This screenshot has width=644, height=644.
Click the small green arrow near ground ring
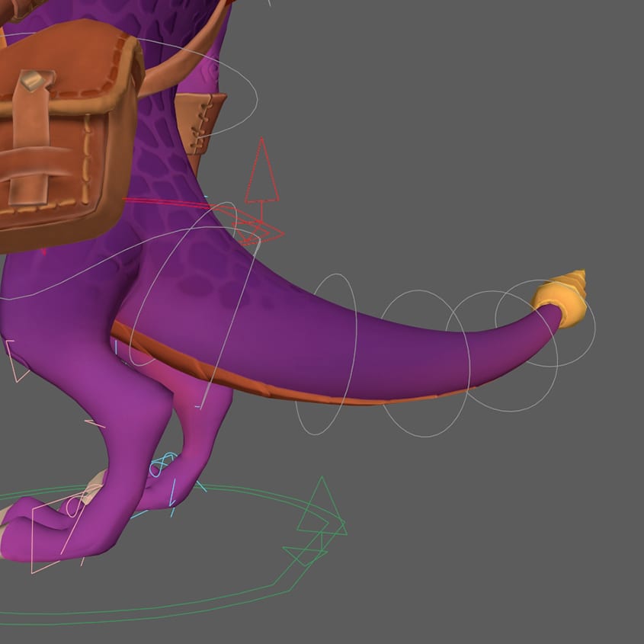click(x=305, y=555)
